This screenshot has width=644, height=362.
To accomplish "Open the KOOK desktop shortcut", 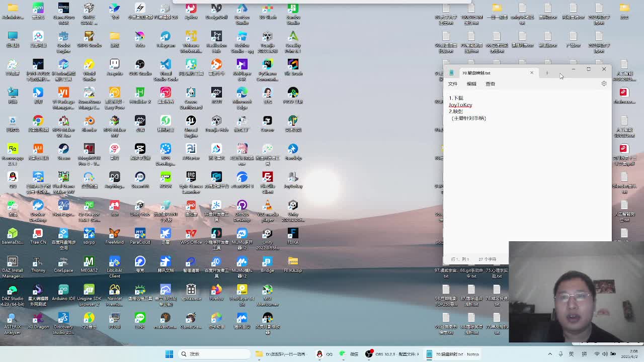I will (x=166, y=180).
